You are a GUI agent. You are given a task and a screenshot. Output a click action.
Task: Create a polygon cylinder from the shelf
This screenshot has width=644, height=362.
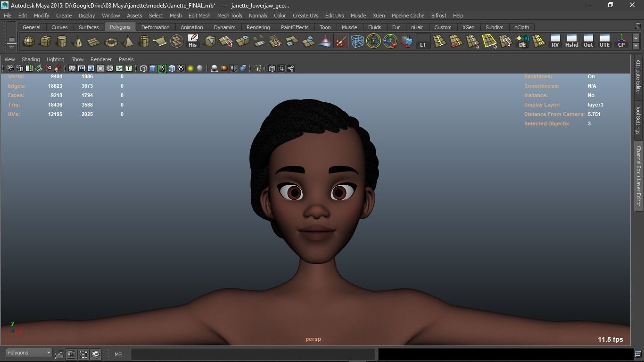coord(62,41)
